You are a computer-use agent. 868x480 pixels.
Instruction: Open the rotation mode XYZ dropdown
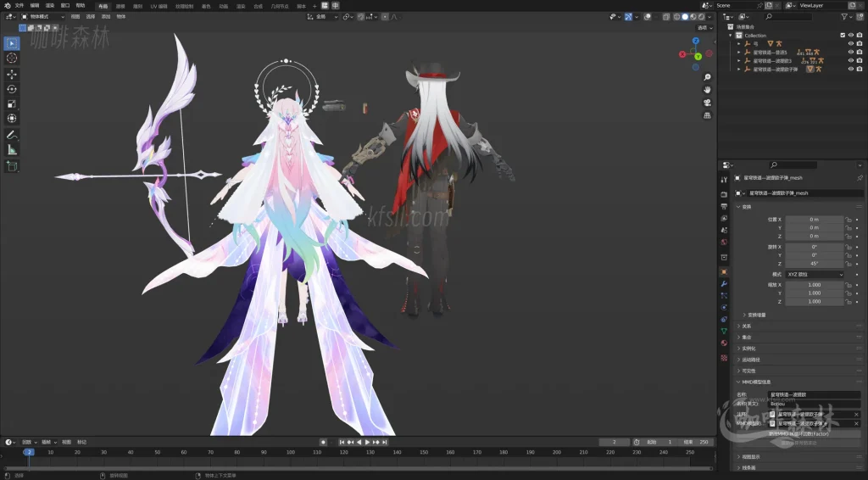(x=815, y=275)
